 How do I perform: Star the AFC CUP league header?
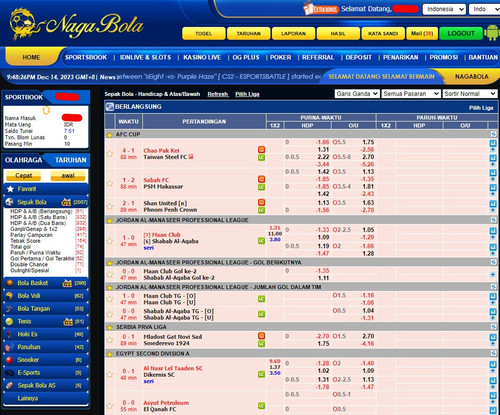click(x=109, y=135)
